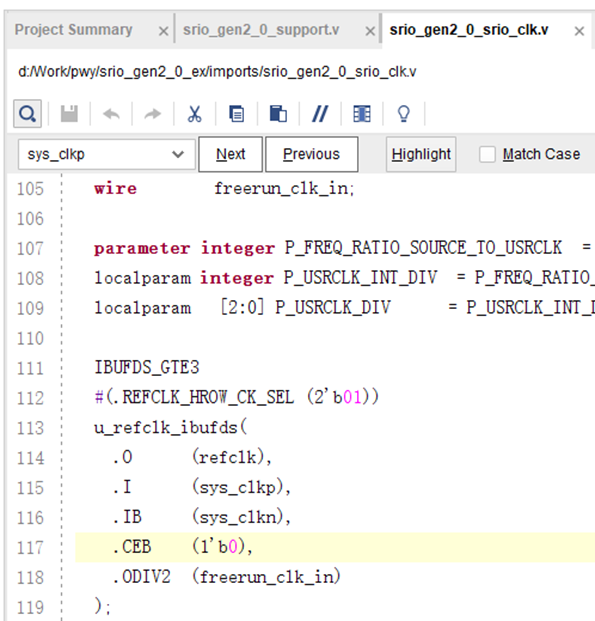
Task: Click (1'b0), on line 117
Action: 222,547
